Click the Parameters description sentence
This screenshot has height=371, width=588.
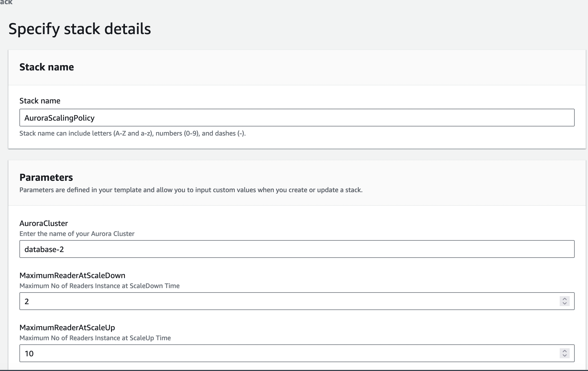click(191, 190)
